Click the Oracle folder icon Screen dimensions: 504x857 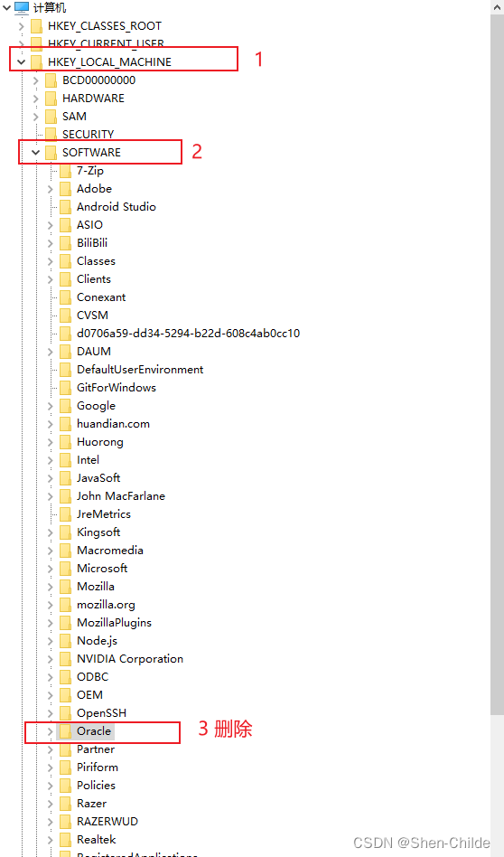pyautogui.click(x=66, y=731)
